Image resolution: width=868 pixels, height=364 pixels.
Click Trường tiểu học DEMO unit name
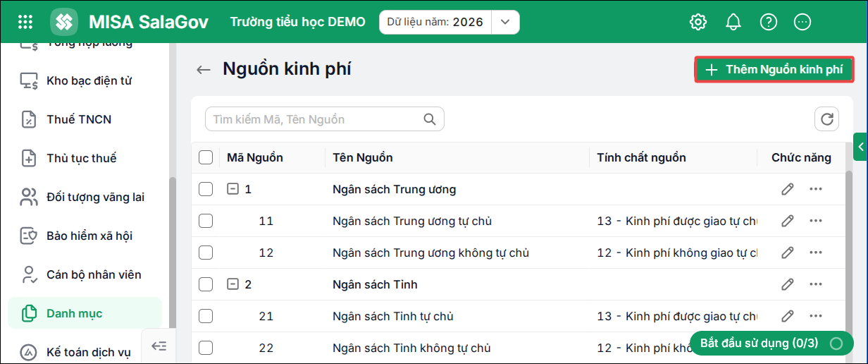coord(297,22)
